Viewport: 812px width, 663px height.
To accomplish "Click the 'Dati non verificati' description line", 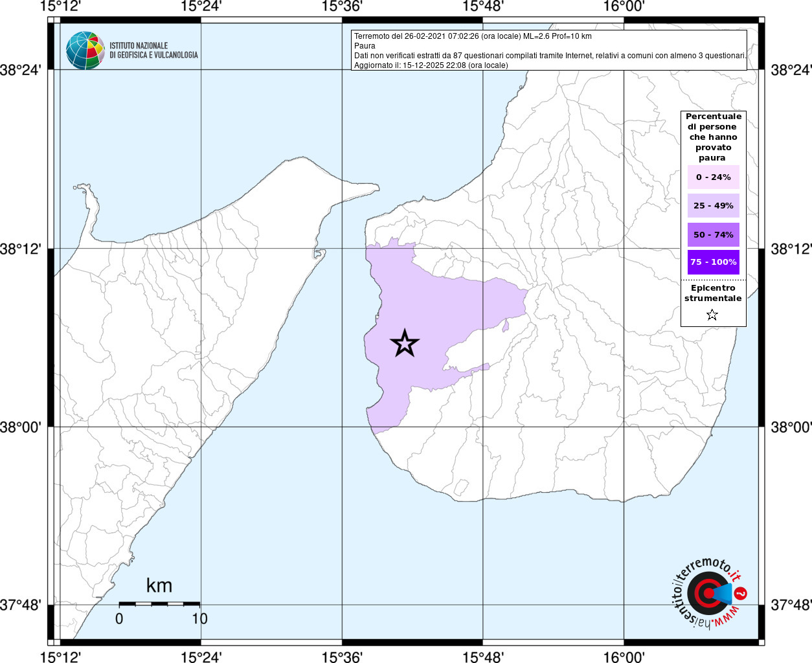I will click(550, 56).
